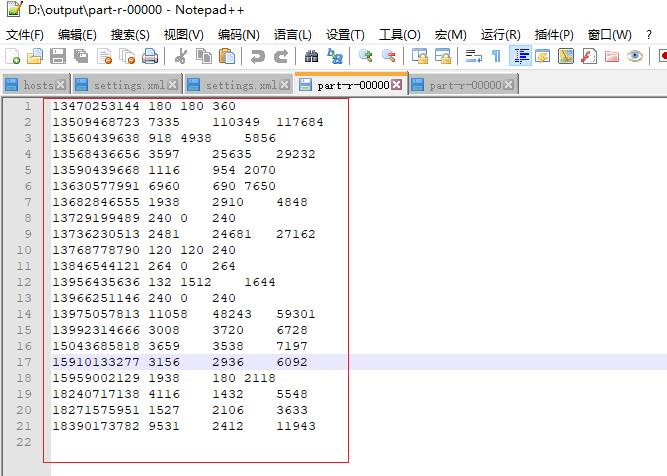Open the 运行(R) menu
The width and height of the screenshot is (667, 476).
click(501, 34)
